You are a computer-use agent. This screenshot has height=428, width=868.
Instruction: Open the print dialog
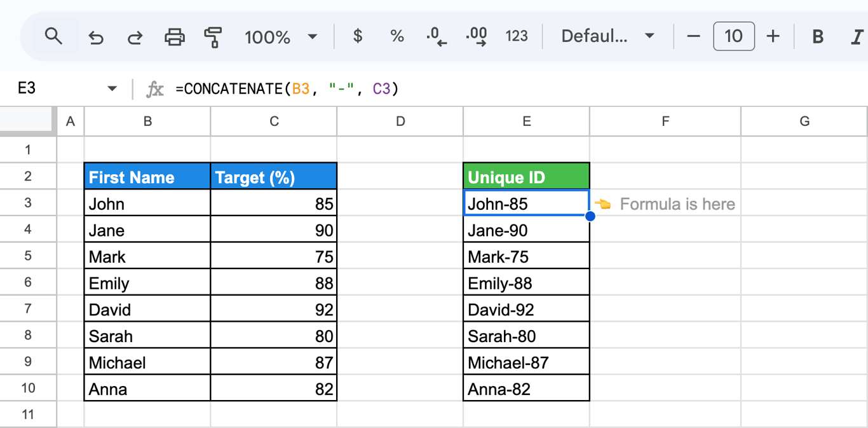[x=174, y=38]
